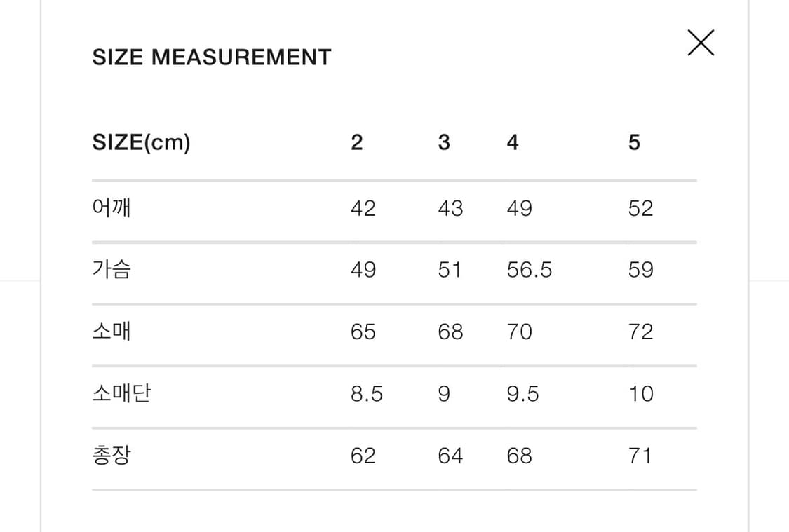
Task: Select the 62 total length value
Action: [x=363, y=456]
